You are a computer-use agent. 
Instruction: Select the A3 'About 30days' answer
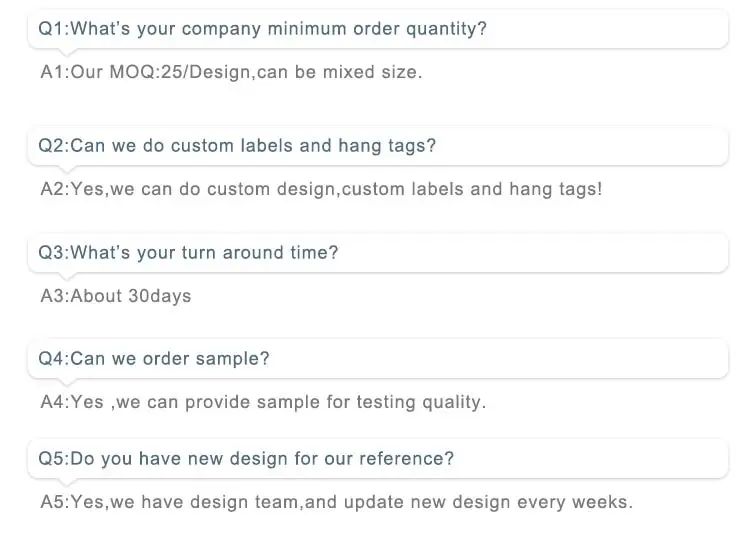click(115, 296)
